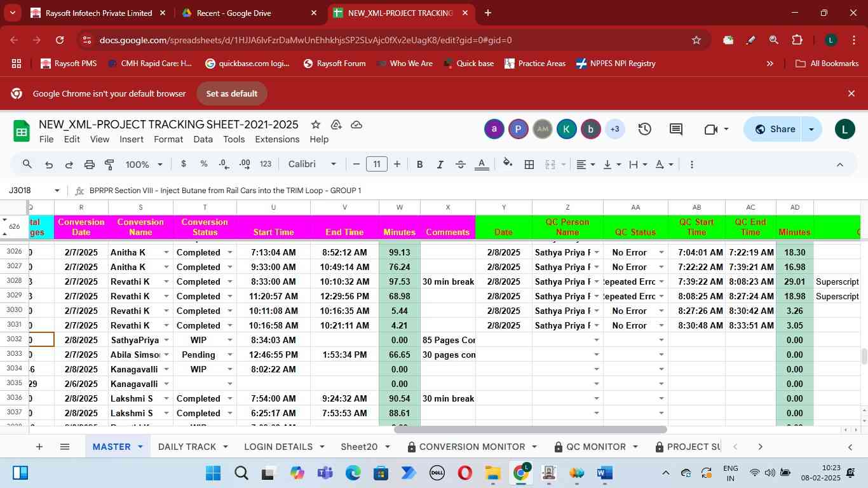Open the Calibri font dropdown
The image size is (868, 488).
tap(313, 165)
